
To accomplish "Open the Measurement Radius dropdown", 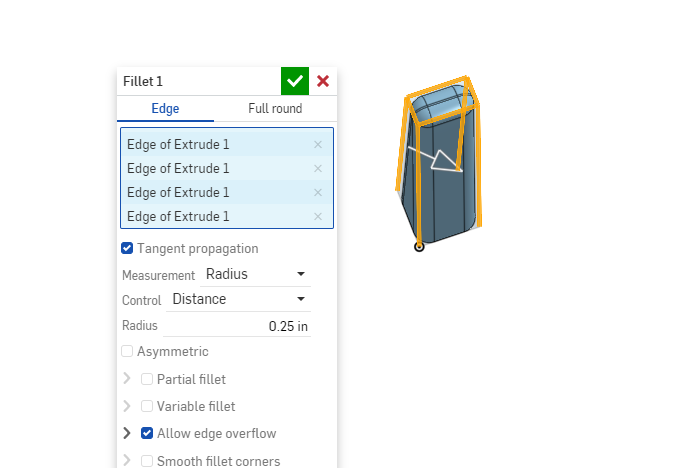I will 256,274.
